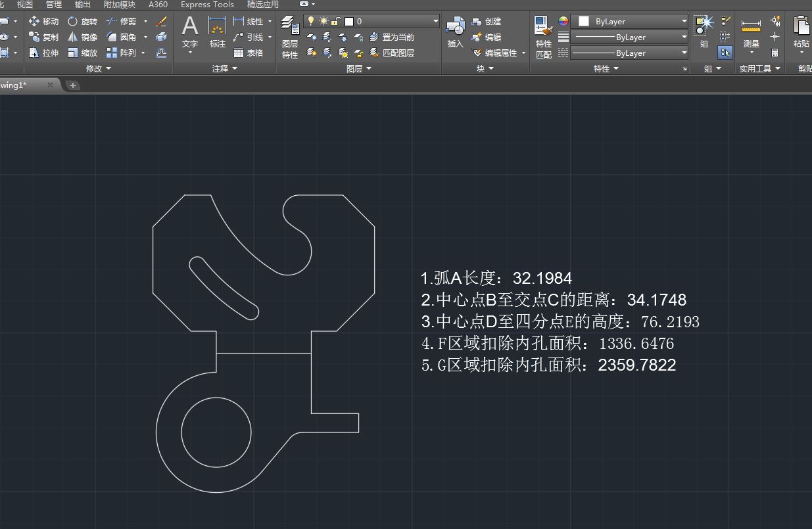Screen dimensions: 812x529
Task: Select the Scale (缩放) tool
Action: [x=82, y=53]
